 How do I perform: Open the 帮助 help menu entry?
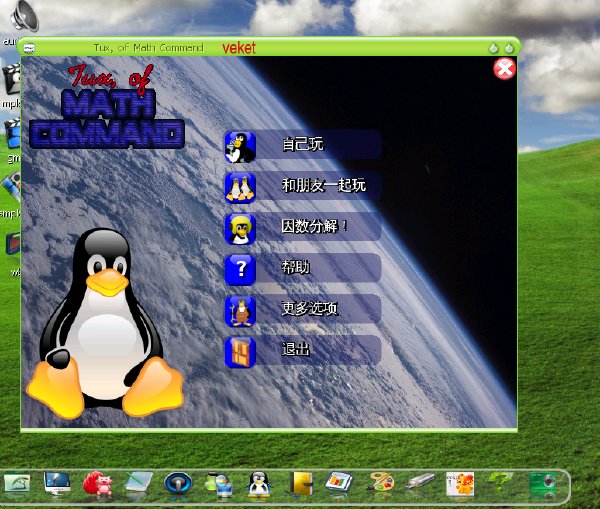click(x=295, y=267)
